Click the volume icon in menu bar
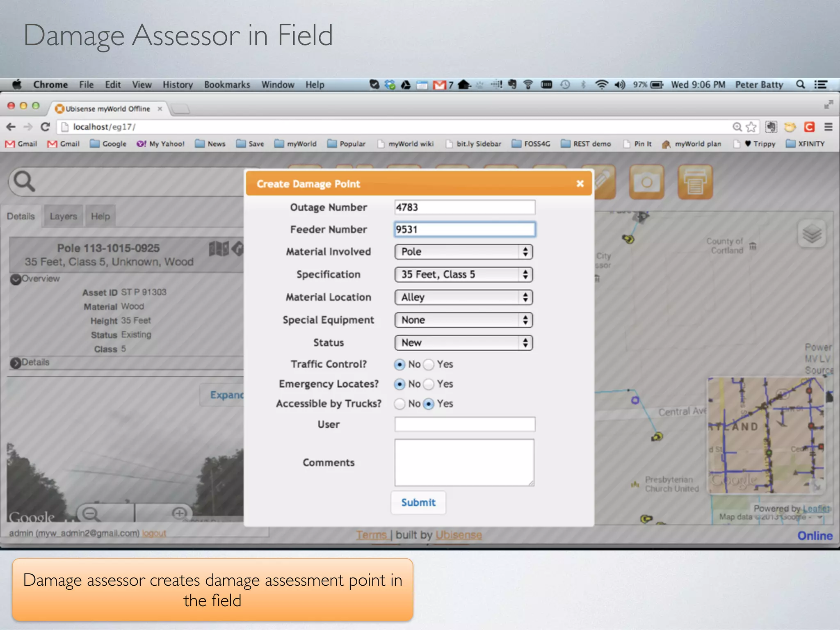Viewport: 840px width, 630px height. [619, 84]
